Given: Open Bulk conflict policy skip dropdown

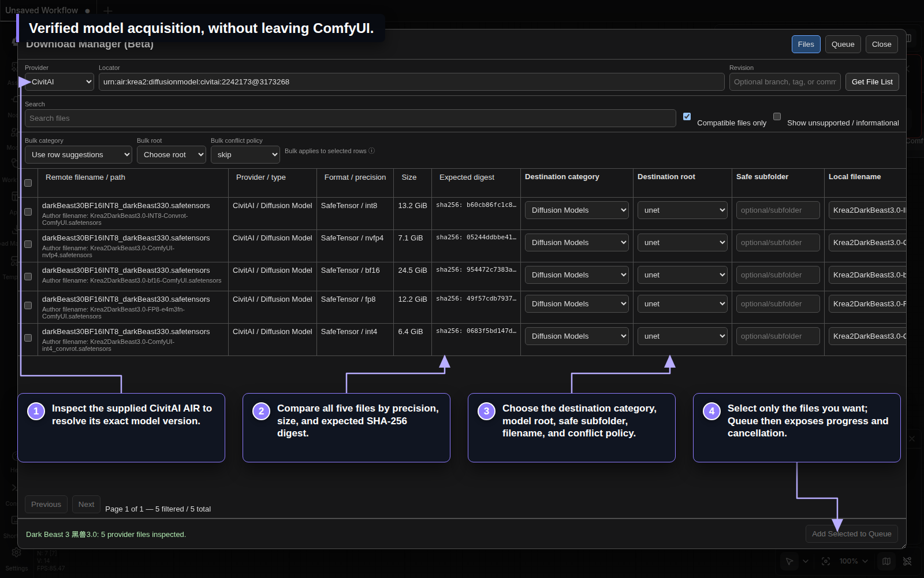Looking at the screenshot, I should point(245,155).
